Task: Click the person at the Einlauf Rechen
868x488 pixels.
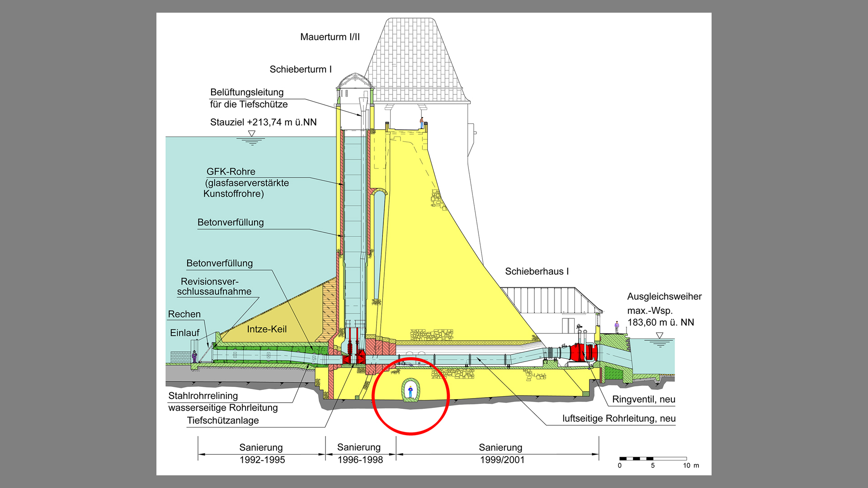Action: [194, 357]
